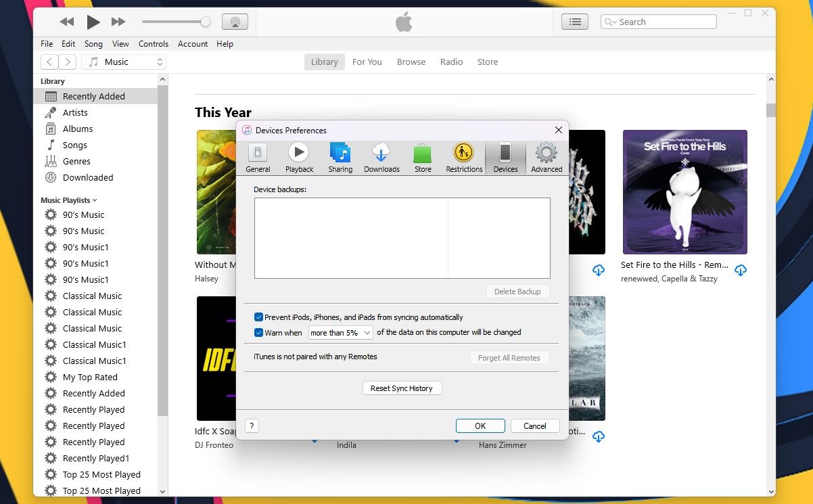Uncheck the Warn when data changes option

258,332
